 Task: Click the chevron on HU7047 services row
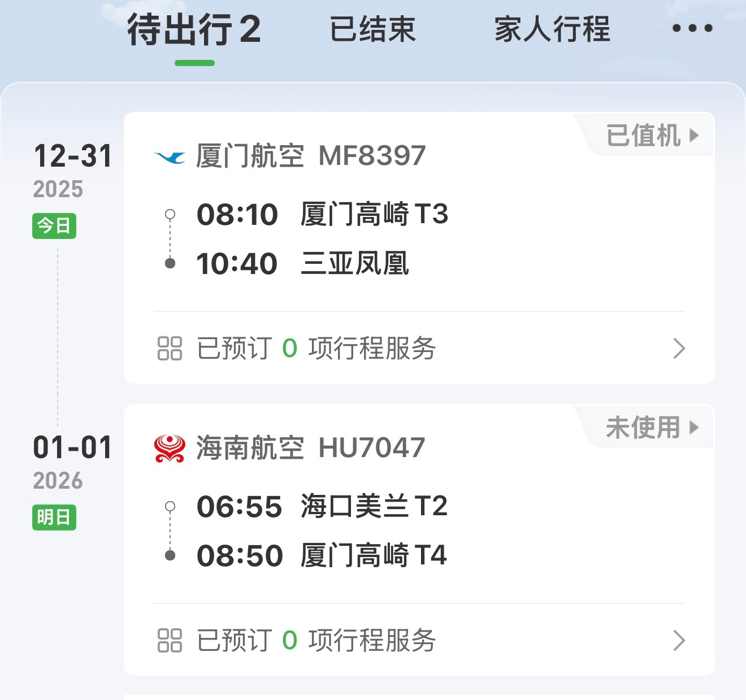680,640
